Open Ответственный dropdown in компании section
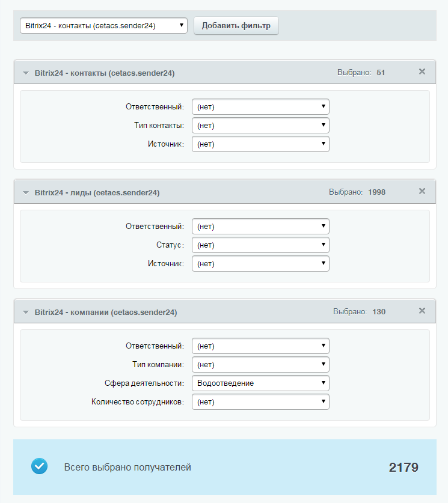The height and width of the screenshot is (503, 448). tap(260, 346)
